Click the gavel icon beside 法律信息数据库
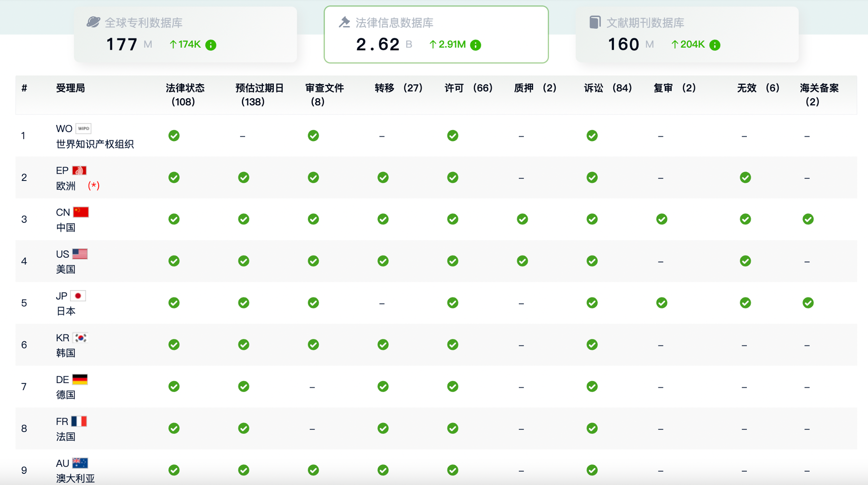Viewport: 868px width, 485px height. click(x=344, y=22)
